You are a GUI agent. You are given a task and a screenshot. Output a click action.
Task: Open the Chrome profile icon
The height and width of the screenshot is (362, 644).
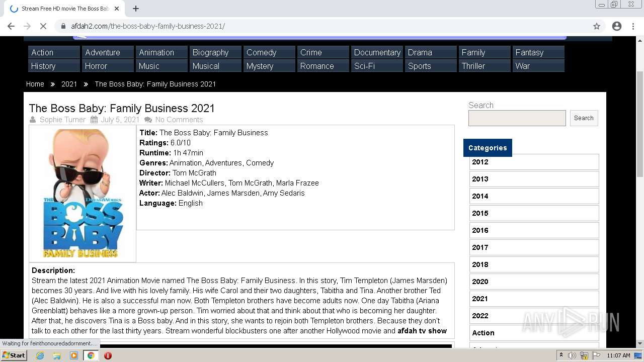[617, 26]
